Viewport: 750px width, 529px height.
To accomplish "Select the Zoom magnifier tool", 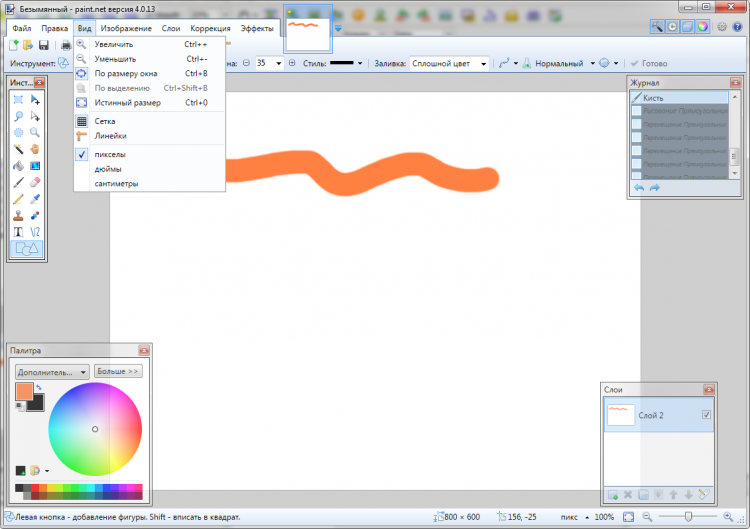I will [35, 132].
